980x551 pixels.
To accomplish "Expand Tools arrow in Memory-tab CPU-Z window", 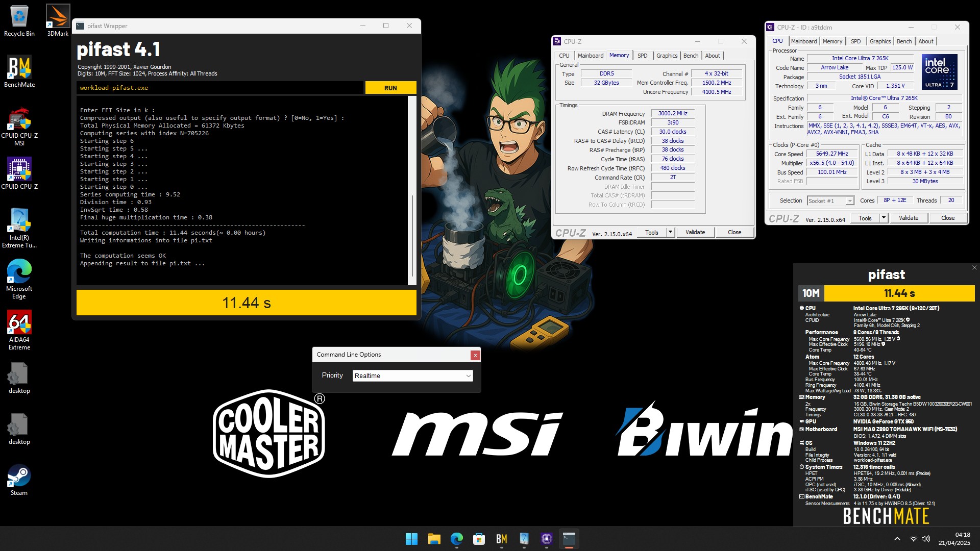I will [670, 232].
